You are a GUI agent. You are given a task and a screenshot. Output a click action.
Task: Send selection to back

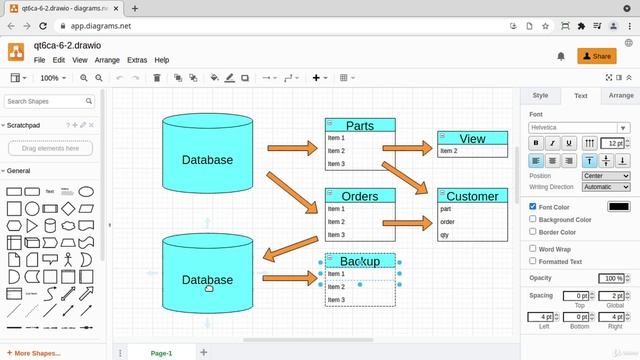[x=193, y=78]
